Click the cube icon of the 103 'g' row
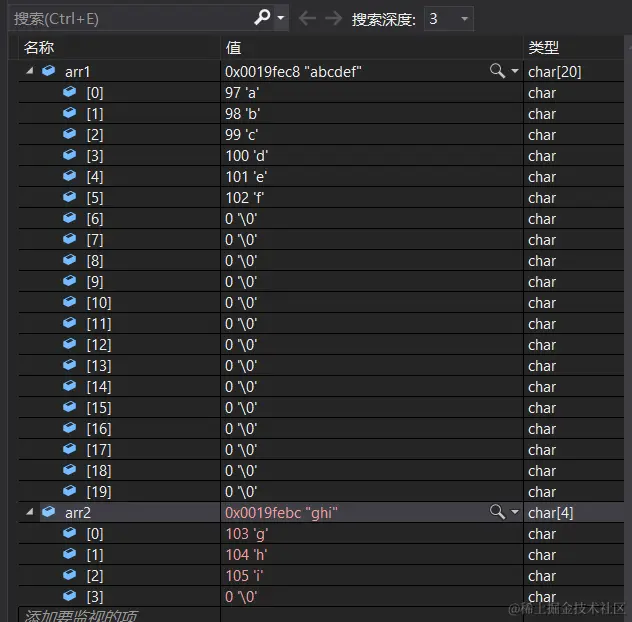This screenshot has width=632, height=622. [x=69, y=533]
